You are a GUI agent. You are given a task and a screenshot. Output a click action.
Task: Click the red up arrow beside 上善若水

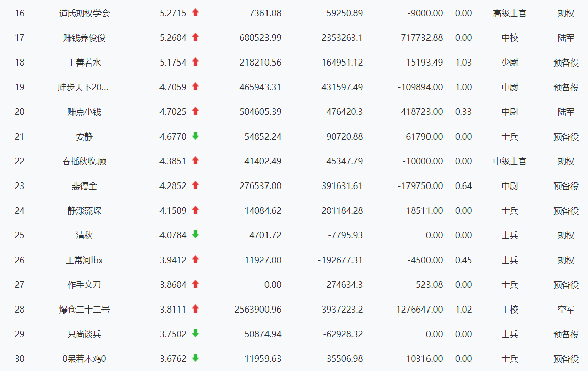(x=195, y=62)
